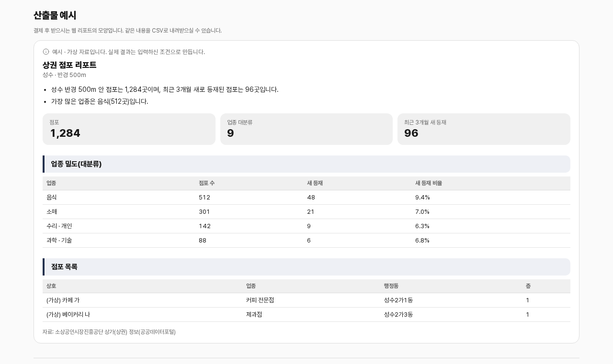
Task: Click the "새 등재 비율" column header
Action: 429,183
